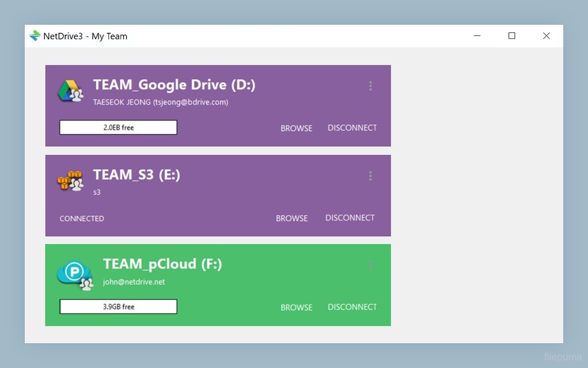The height and width of the screenshot is (368, 588).
Task: Click the Google Drive team icon
Action: pyautogui.click(x=71, y=91)
